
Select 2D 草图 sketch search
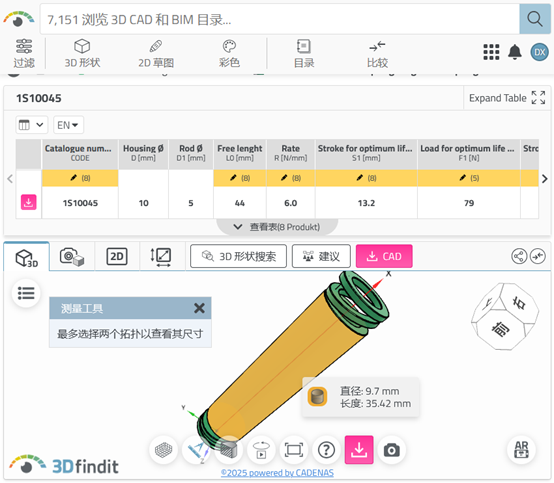[156, 53]
